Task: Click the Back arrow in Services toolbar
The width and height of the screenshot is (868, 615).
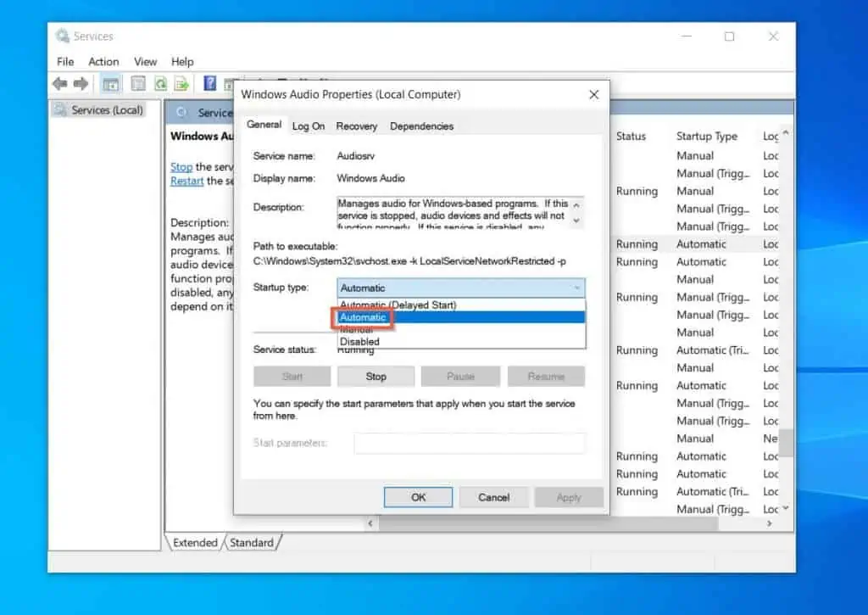Action: coord(59,84)
